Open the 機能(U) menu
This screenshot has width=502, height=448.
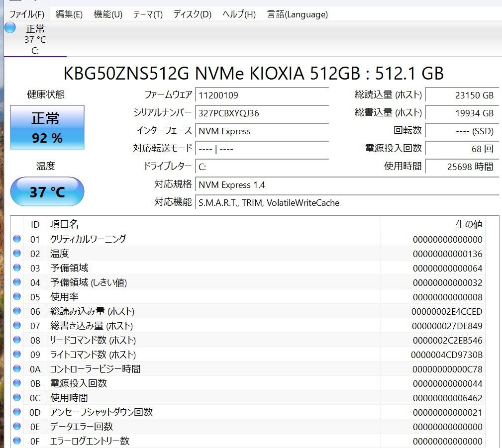click(x=108, y=14)
